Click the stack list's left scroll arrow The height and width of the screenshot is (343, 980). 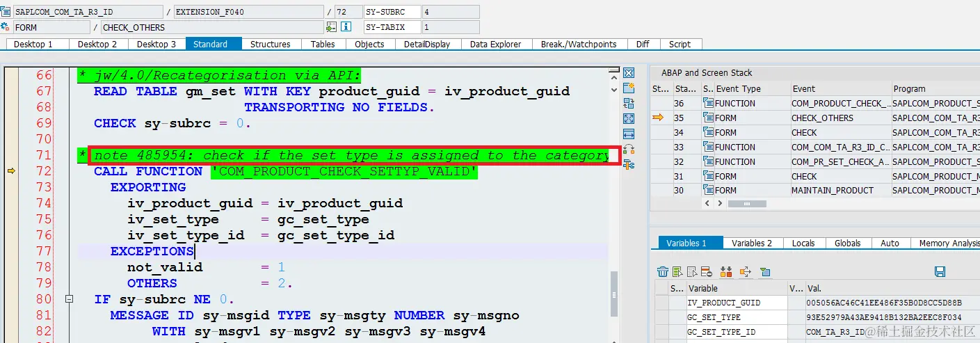pyautogui.click(x=709, y=203)
